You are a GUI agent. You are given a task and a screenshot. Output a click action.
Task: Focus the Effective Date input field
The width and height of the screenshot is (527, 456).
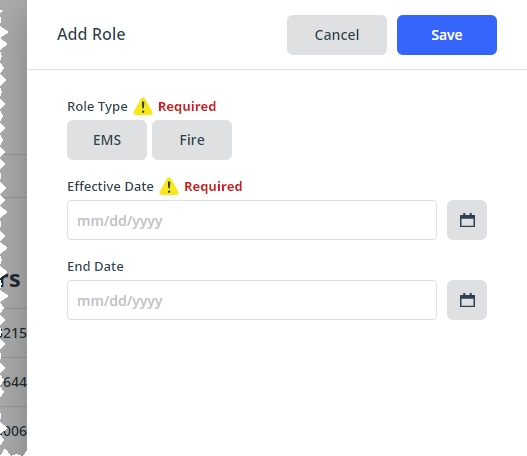click(x=252, y=220)
